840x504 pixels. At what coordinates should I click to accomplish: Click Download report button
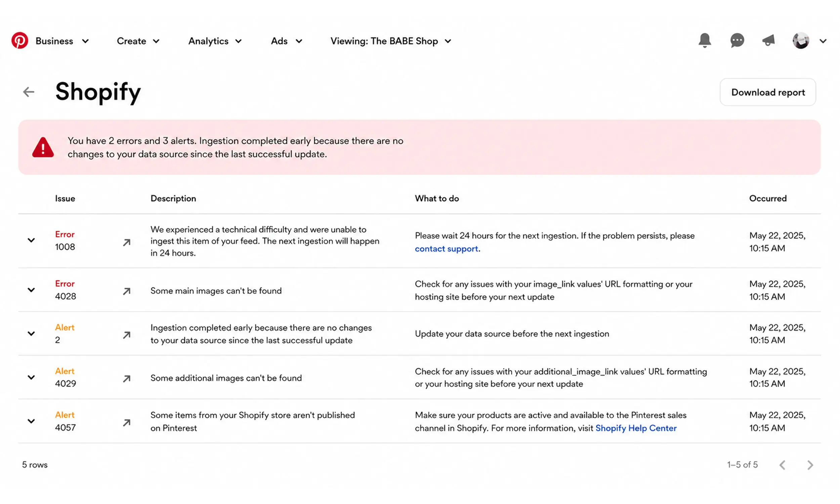tap(768, 92)
